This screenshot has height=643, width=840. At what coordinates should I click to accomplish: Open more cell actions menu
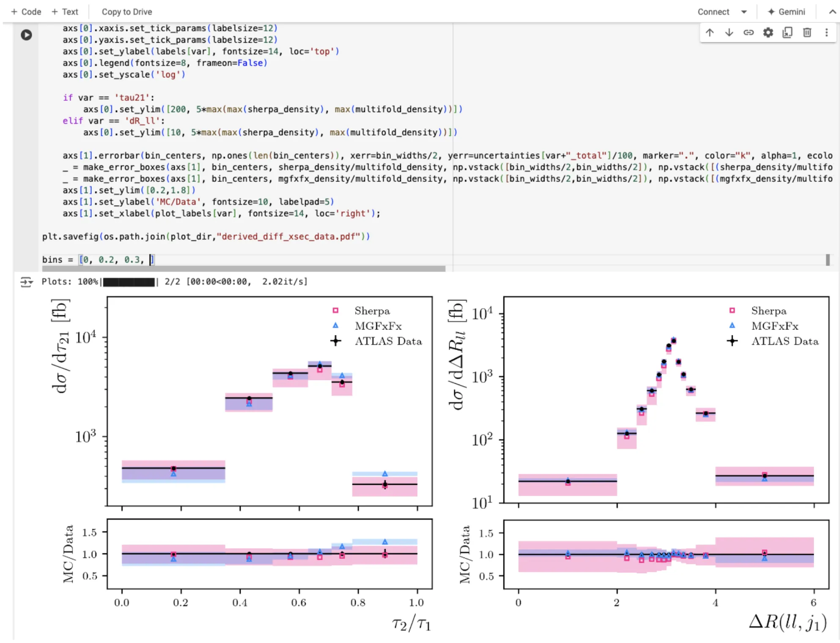(x=826, y=33)
